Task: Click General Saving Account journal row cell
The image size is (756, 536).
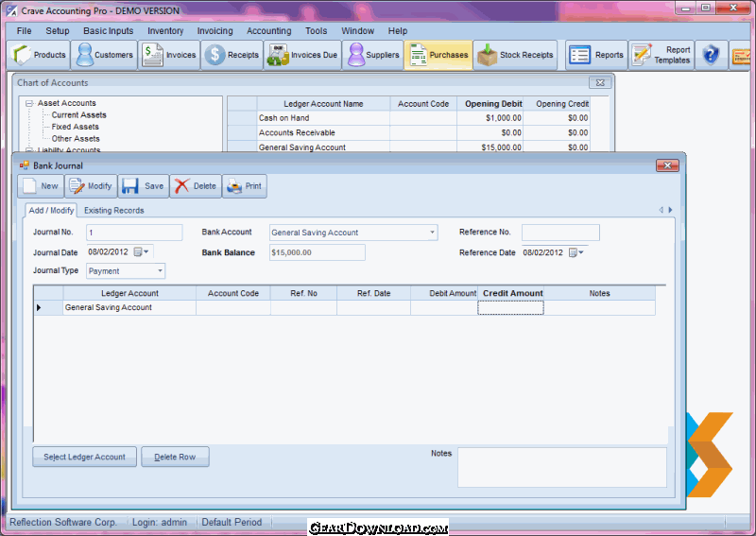Action: pos(129,307)
